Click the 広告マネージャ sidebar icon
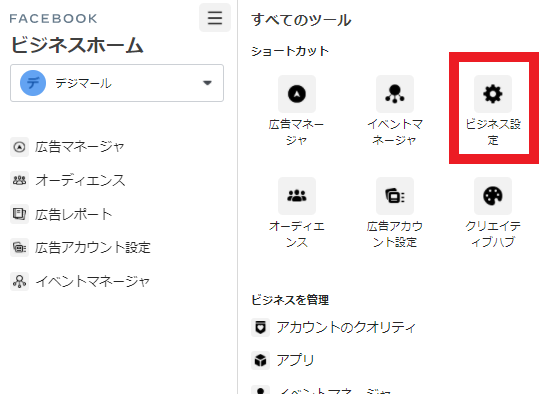The height and width of the screenshot is (394, 543). 19,147
